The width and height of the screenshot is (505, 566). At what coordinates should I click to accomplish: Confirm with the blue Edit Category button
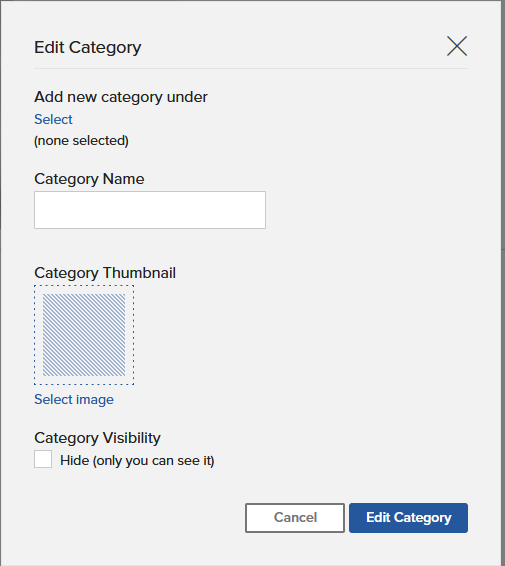click(408, 518)
